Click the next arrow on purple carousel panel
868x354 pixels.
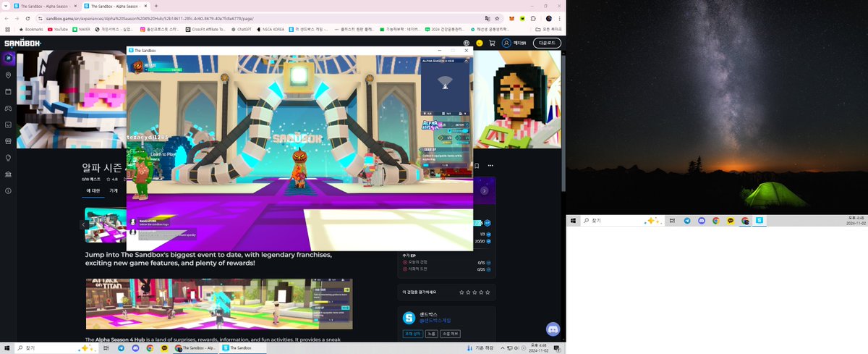click(x=485, y=191)
